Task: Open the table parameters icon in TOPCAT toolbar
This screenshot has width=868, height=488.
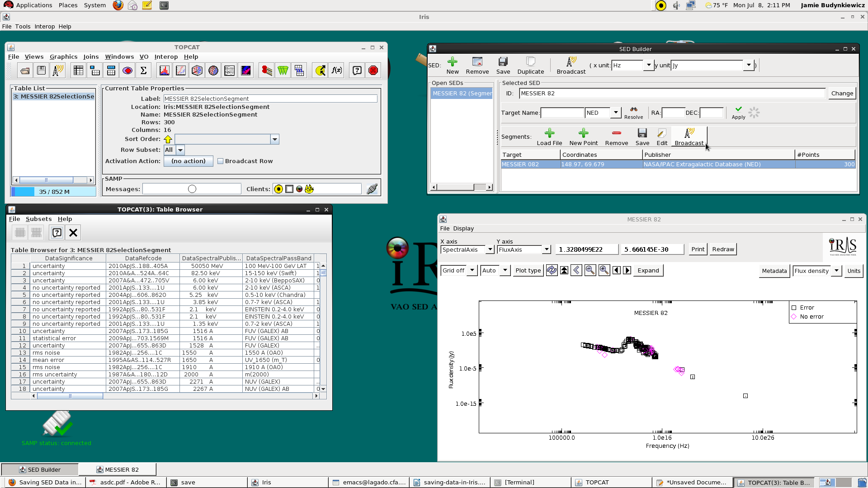Action: [95, 70]
